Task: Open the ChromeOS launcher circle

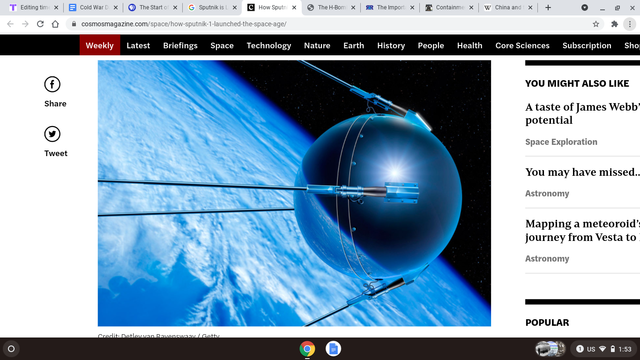Action: point(11,349)
